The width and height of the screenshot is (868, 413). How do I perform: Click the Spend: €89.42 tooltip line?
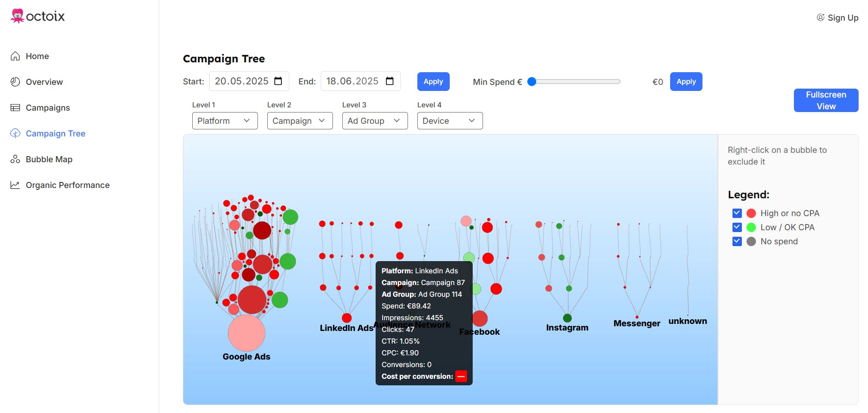406,306
